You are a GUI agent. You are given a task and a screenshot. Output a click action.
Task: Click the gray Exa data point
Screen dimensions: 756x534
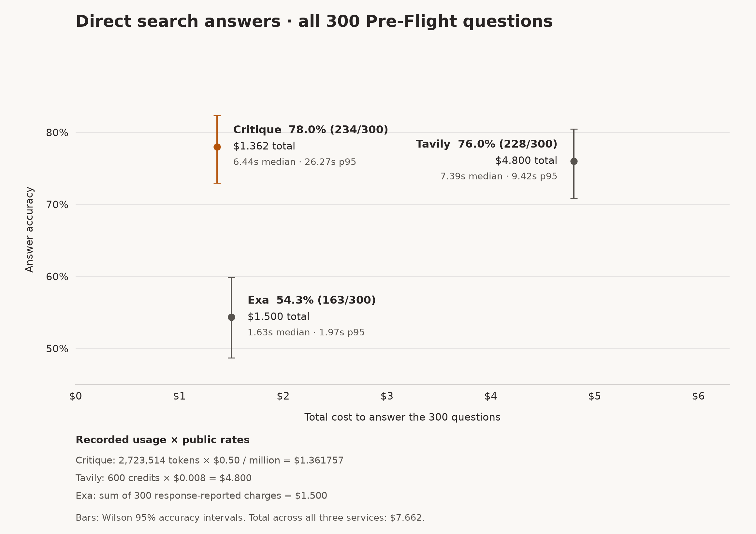231,317
